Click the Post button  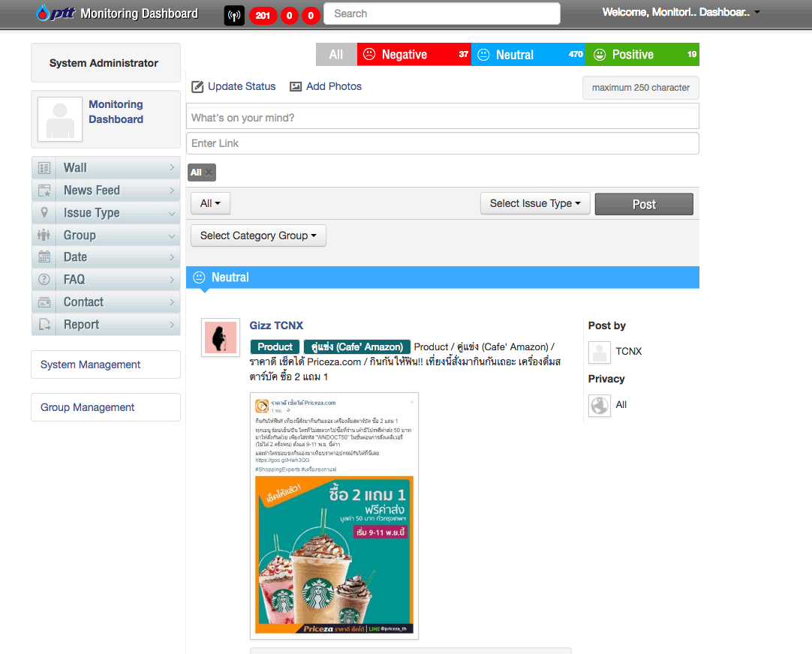click(644, 204)
